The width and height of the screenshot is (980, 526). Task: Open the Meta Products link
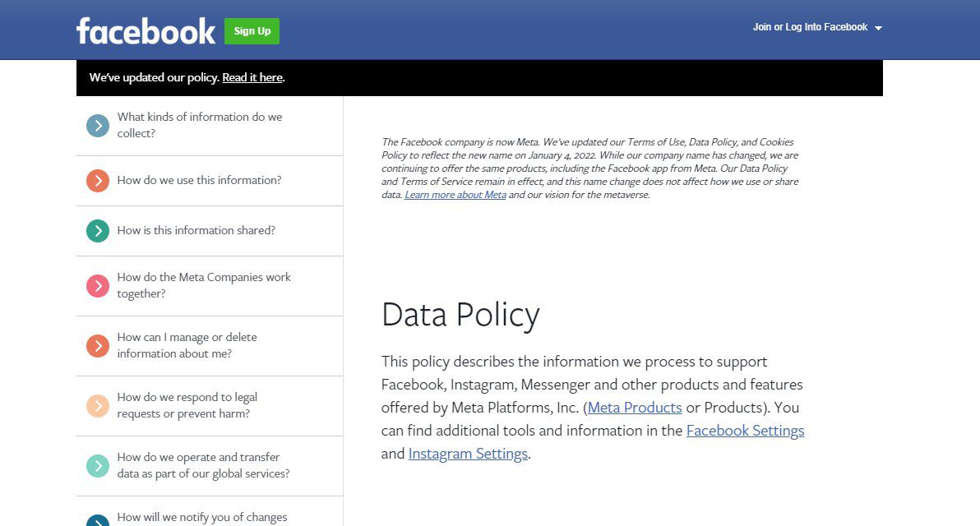pos(634,408)
